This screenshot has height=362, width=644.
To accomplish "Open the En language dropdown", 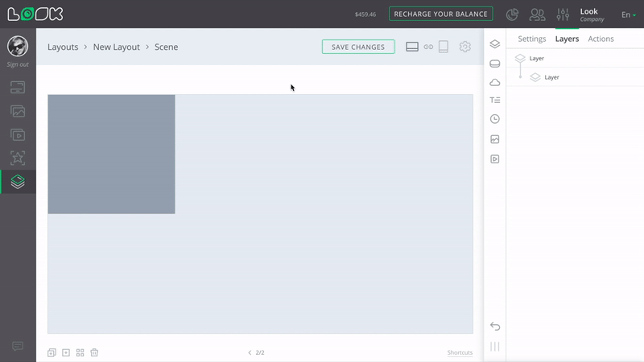I will [628, 14].
